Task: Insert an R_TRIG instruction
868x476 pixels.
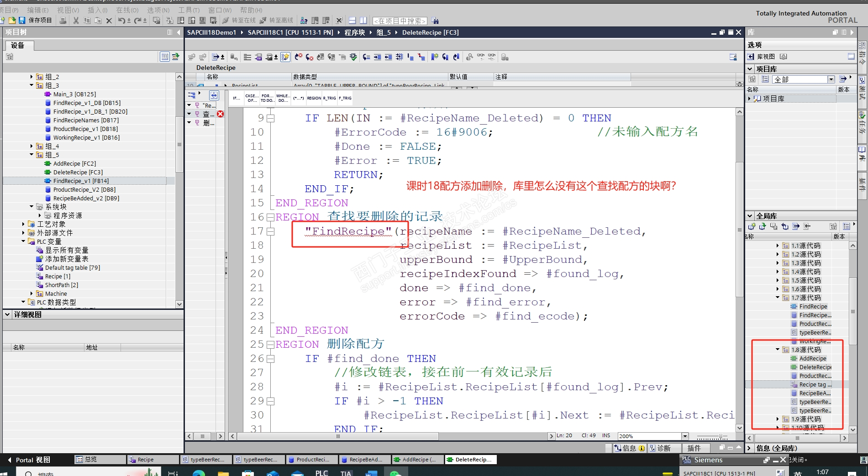Action: click(330, 98)
